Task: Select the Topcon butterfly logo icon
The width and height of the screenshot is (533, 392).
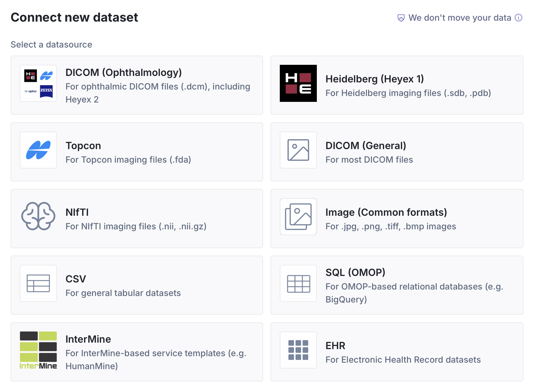Action: [38, 150]
